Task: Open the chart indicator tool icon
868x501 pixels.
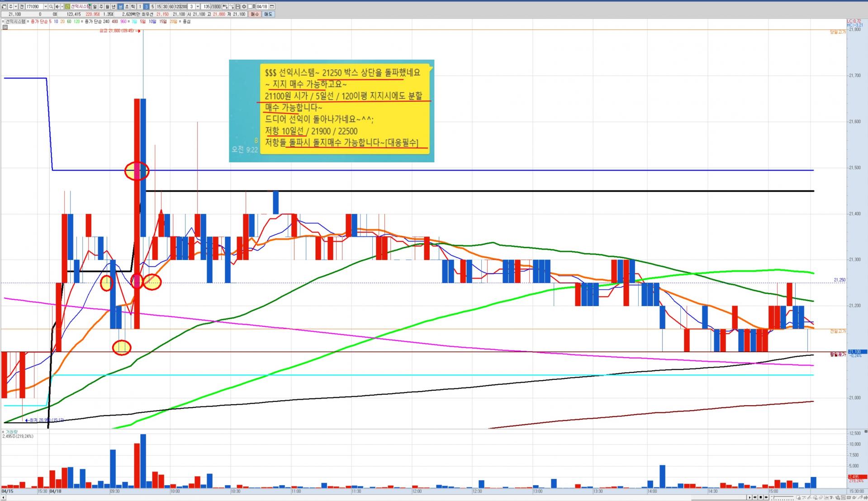Action: (225, 7)
